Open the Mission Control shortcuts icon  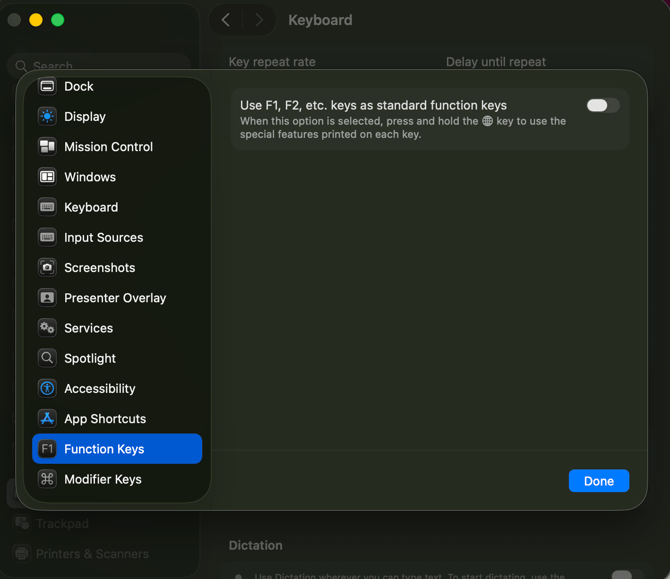pos(47,147)
